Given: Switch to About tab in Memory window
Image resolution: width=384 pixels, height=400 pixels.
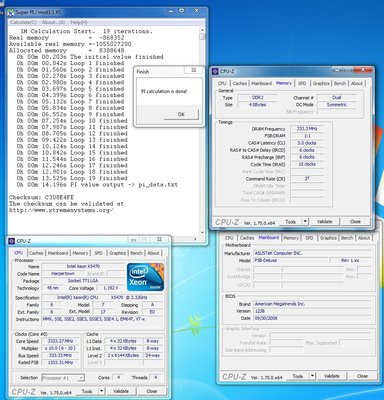Looking at the screenshot, I should 357,83.
